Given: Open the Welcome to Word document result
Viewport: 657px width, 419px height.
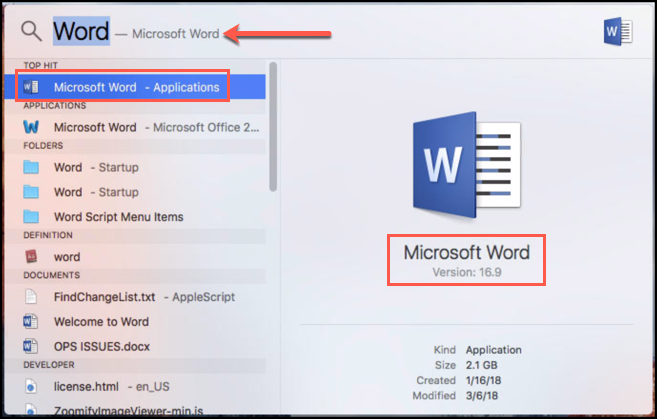Looking at the screenshot, I should (135, 321).
